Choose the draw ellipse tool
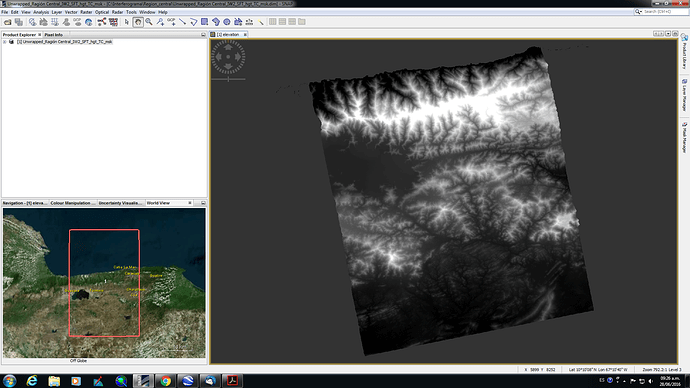This screenshot has width=690, height=388. click(x=227, y=22)
